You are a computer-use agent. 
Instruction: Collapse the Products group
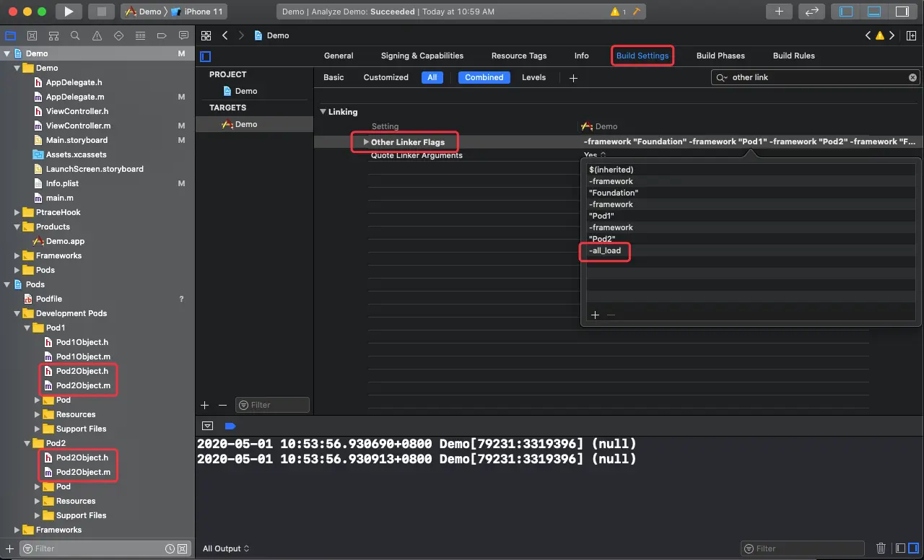click(x=17, y=227)
